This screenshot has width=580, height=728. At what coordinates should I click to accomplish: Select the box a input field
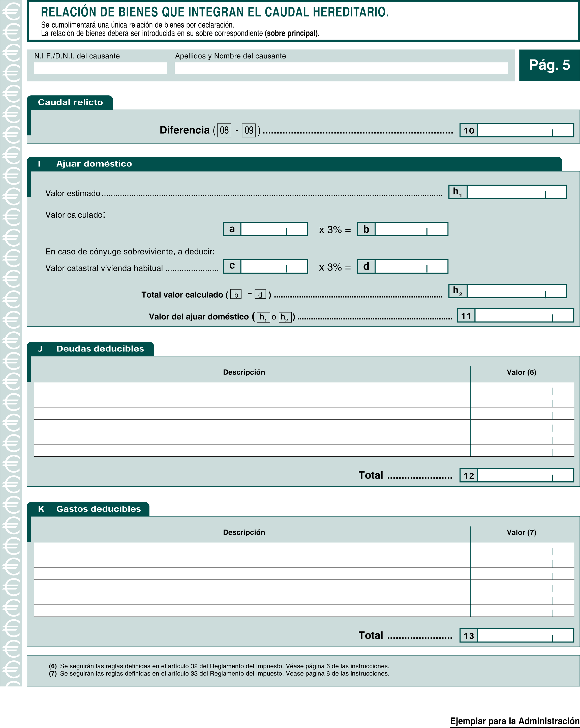[274, 229]
